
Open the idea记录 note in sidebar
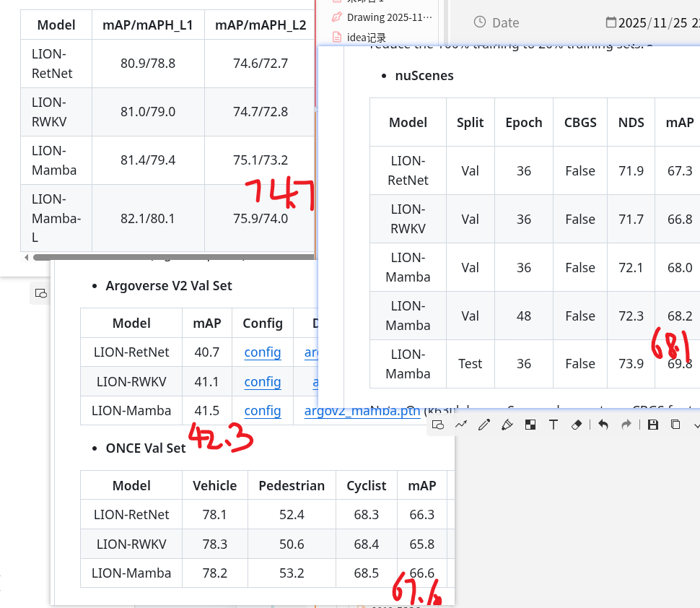point(366,38)
